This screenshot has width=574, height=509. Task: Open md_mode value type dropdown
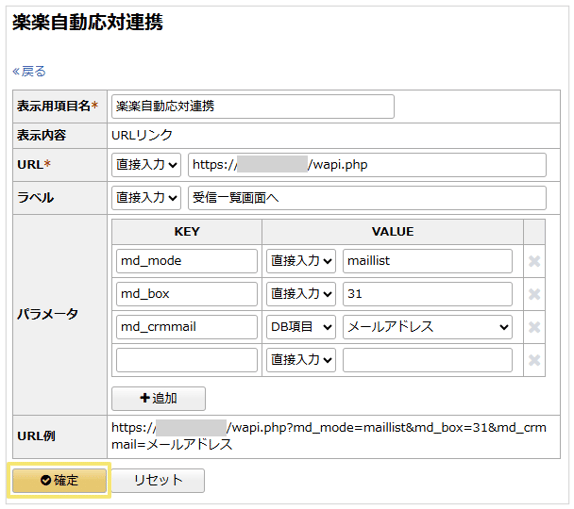click(301, 261)
